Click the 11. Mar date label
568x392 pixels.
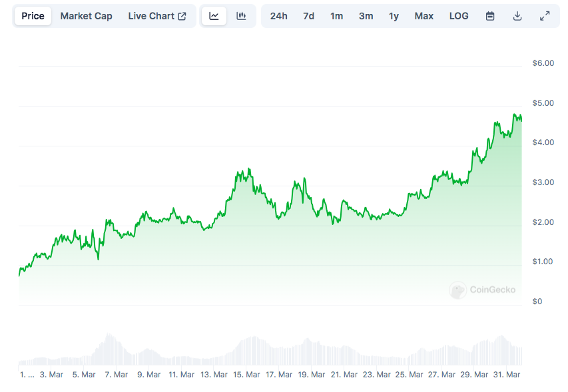182,375
